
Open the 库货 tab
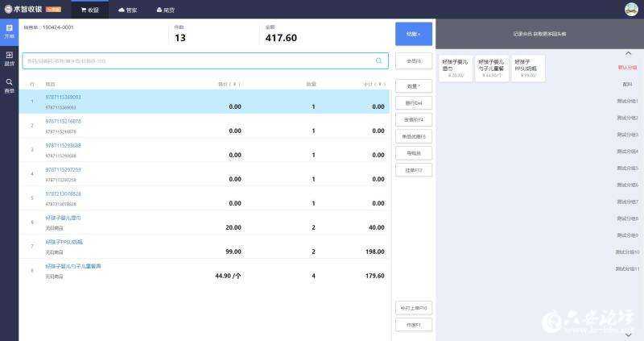[164, 10]
